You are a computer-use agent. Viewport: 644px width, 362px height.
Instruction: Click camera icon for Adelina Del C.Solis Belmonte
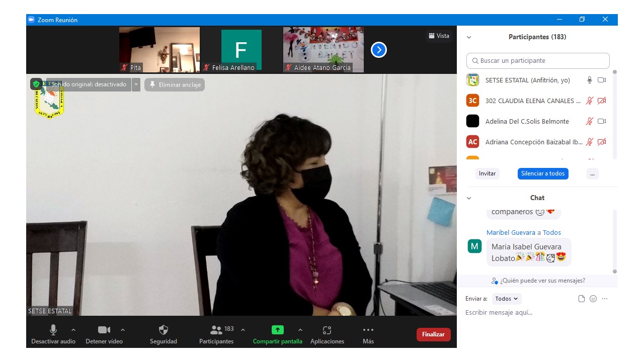pyautogui.click(x=602, y=121)
